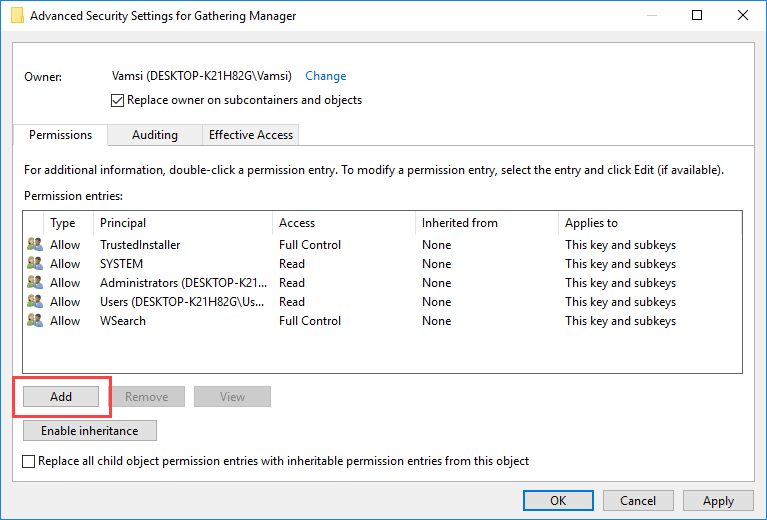Maximize the Advanced Security Settings window
767x520 pixels.
point(697,15)
